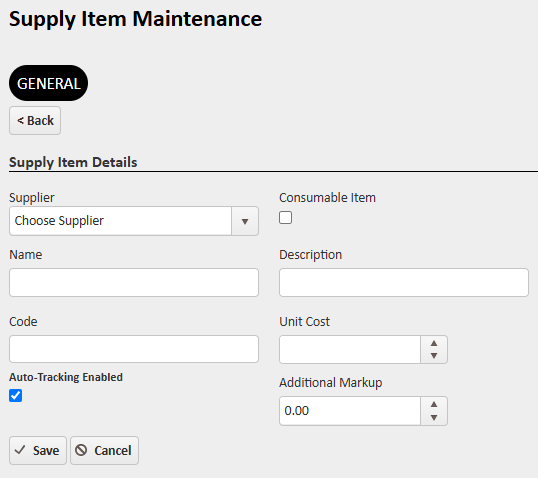Click into the Unit Cost field
Image resolution: width=538 pixels, height=478 pixels.
click(350, 349)
